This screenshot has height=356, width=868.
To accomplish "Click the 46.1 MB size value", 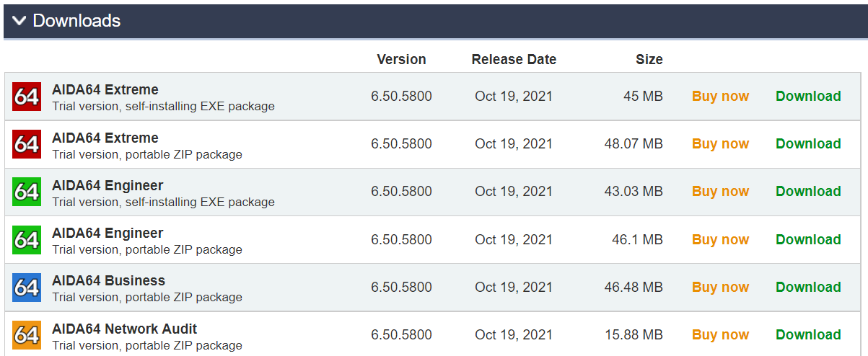I will pos(637,239).
